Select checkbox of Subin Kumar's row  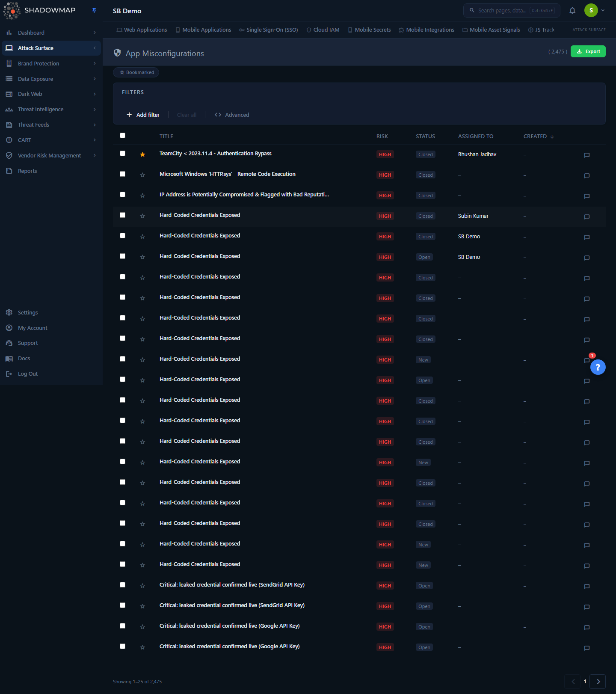click(123, 215)
